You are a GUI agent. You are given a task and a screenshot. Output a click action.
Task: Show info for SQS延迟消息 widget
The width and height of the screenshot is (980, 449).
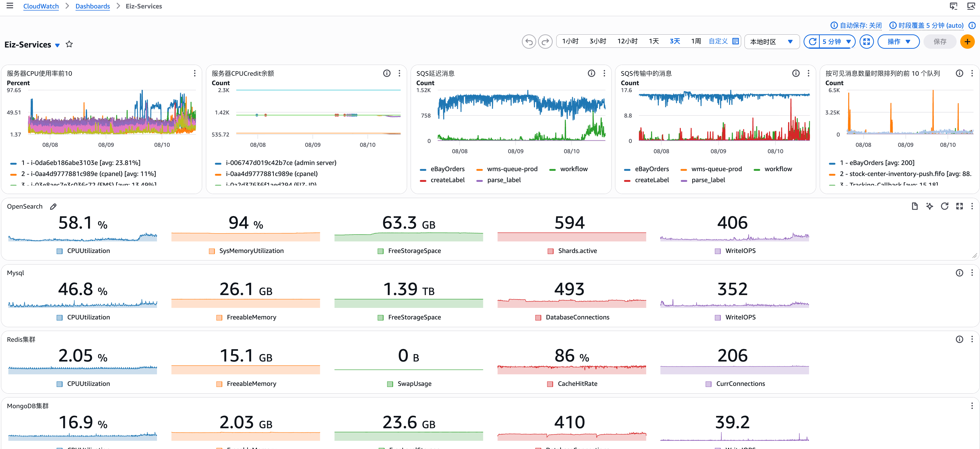[x=591, y=73]
